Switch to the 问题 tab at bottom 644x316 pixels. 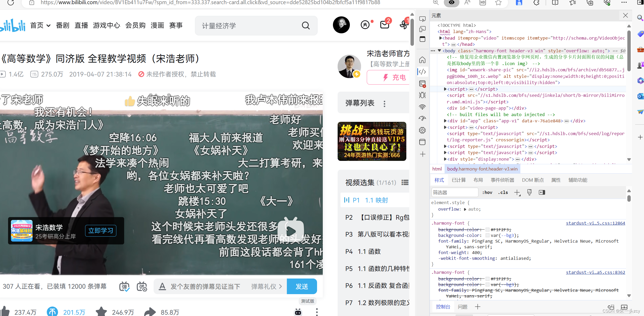[463, 307]
